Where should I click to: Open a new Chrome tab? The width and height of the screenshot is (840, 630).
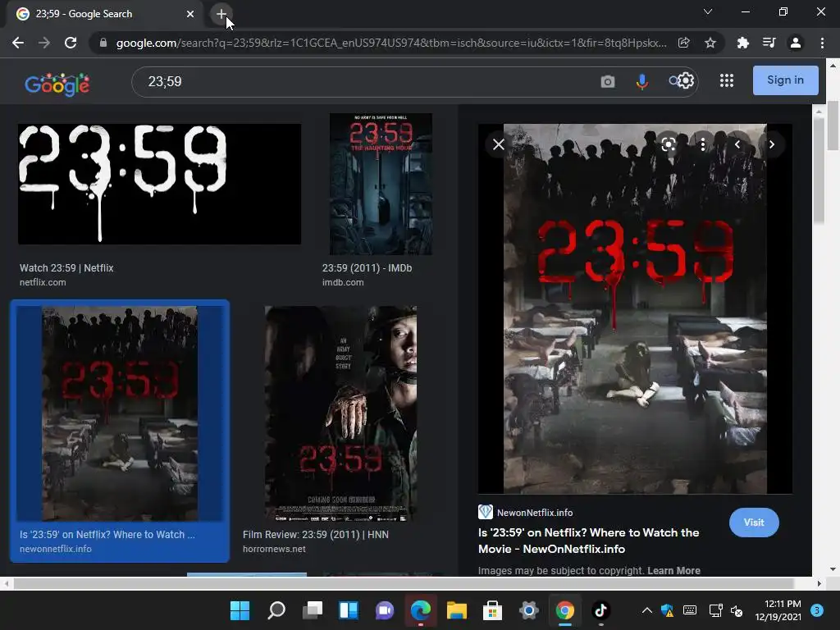coord(221,14)
